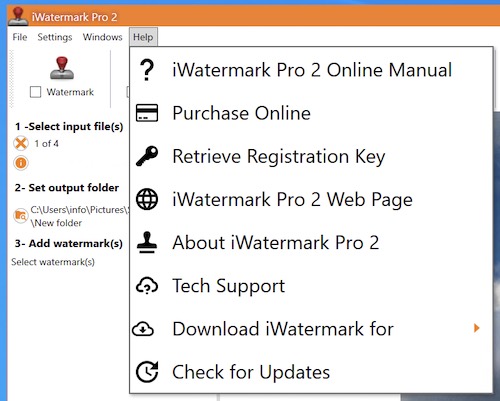
Task: Select Check for Updates
Action: click(311, 372)
